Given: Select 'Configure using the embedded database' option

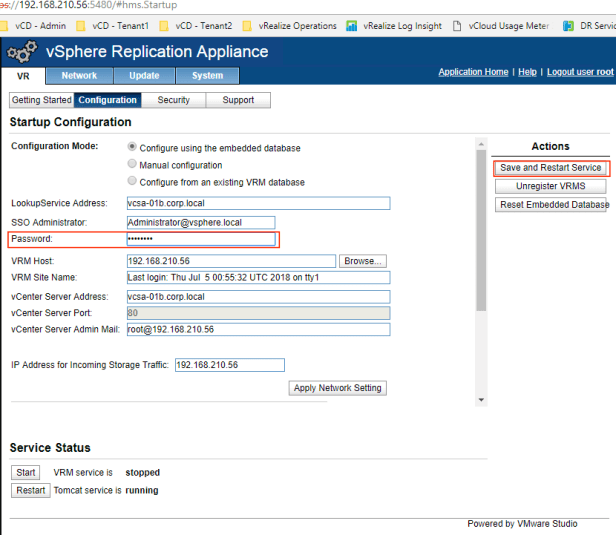Looking at the screenshot, I should (132, 148).
